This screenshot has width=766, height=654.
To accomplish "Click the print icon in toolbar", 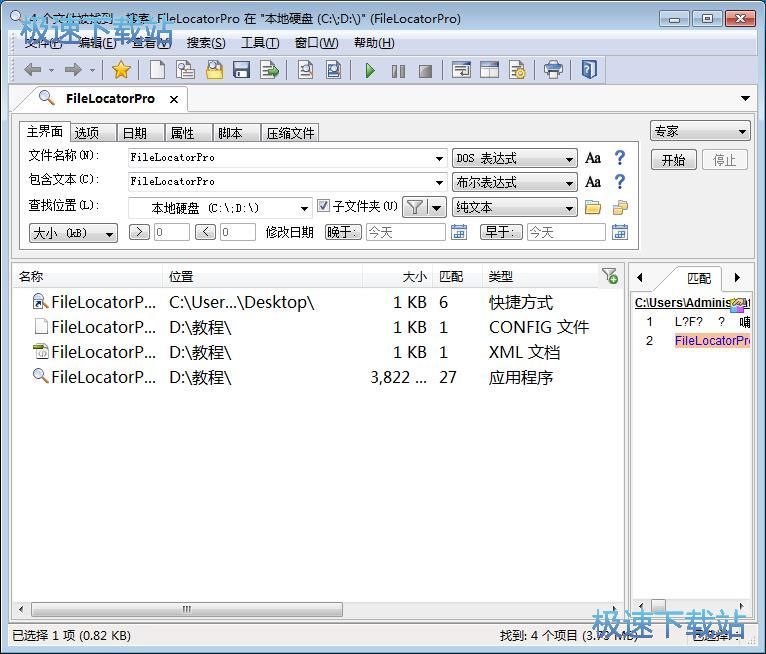I will tap(553, 70).
